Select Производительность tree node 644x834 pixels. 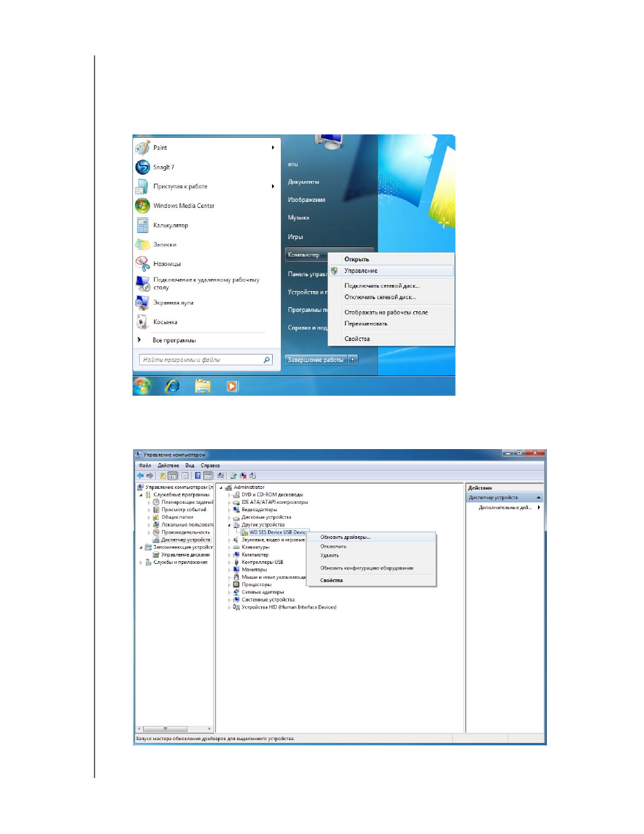click(x=185, y=532)
